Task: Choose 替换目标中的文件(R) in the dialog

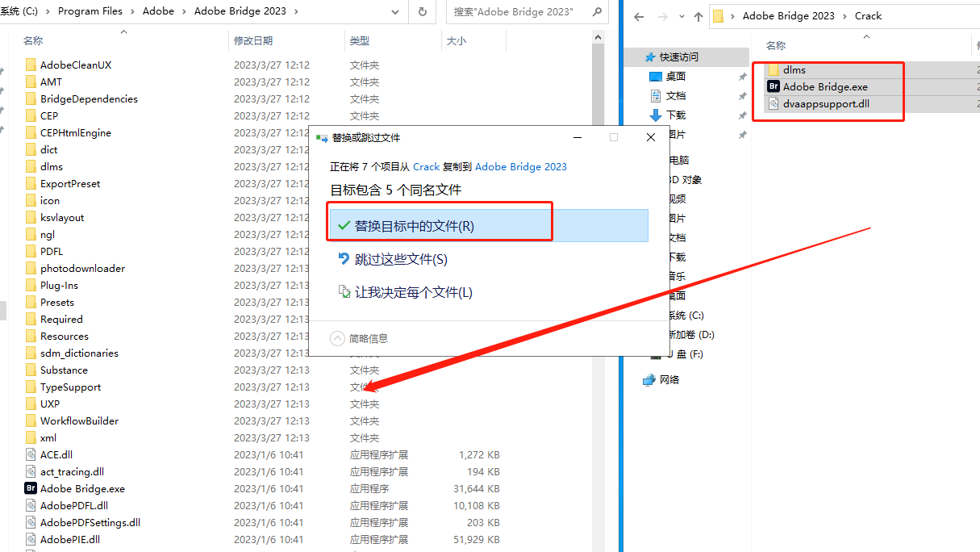Action: [490, 226]
